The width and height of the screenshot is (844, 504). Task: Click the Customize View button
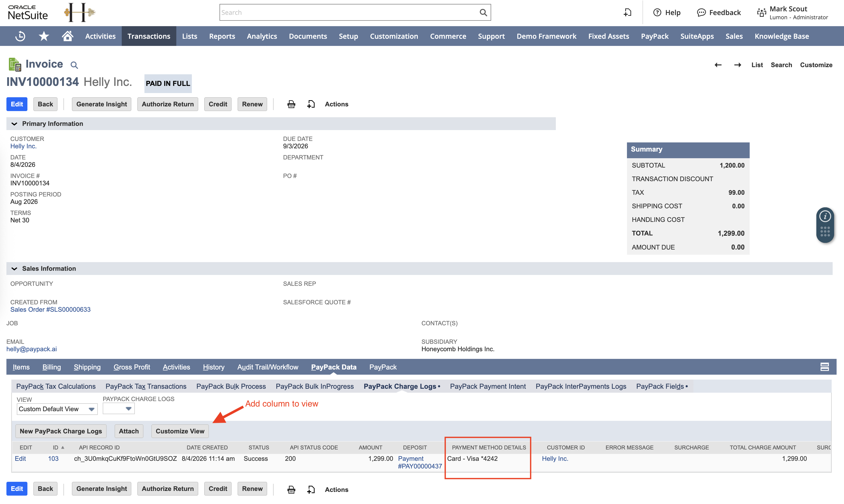pyautogui.click(x=180, y=431)
